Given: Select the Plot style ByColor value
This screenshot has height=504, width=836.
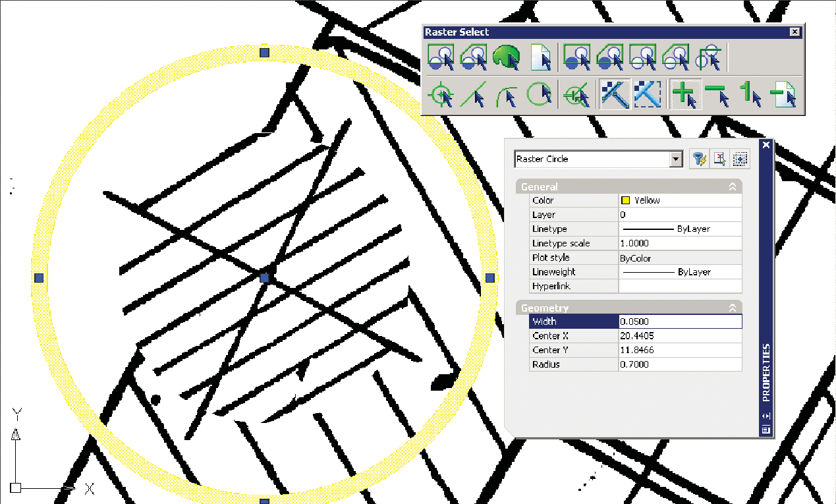Looking at the screenshot, I should tap(680, 258).
